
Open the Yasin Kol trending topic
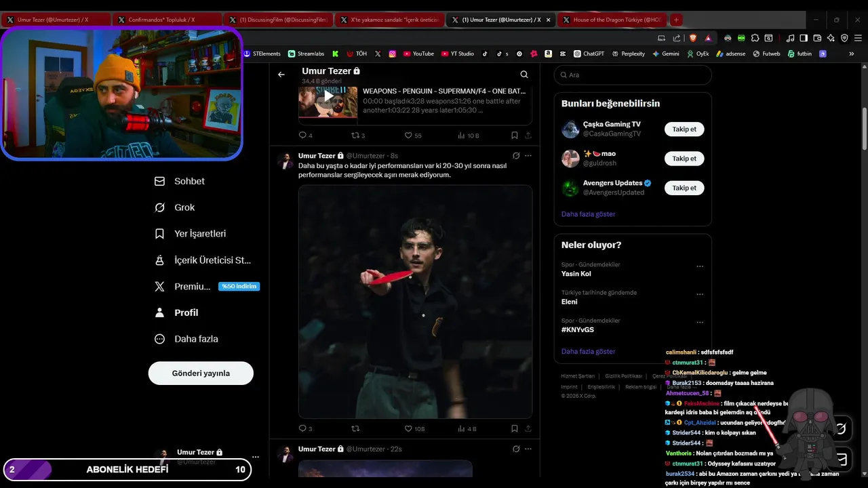(x=576, y=274)
